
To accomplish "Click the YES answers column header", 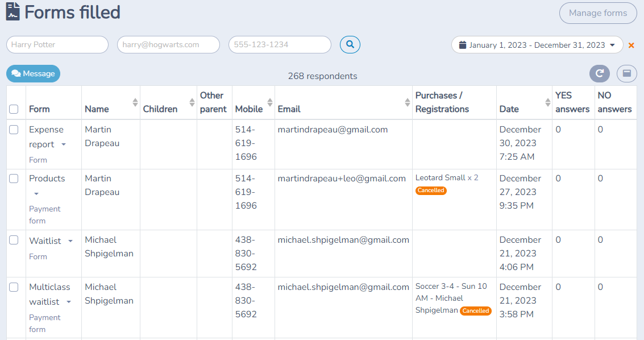I will 572,102.
